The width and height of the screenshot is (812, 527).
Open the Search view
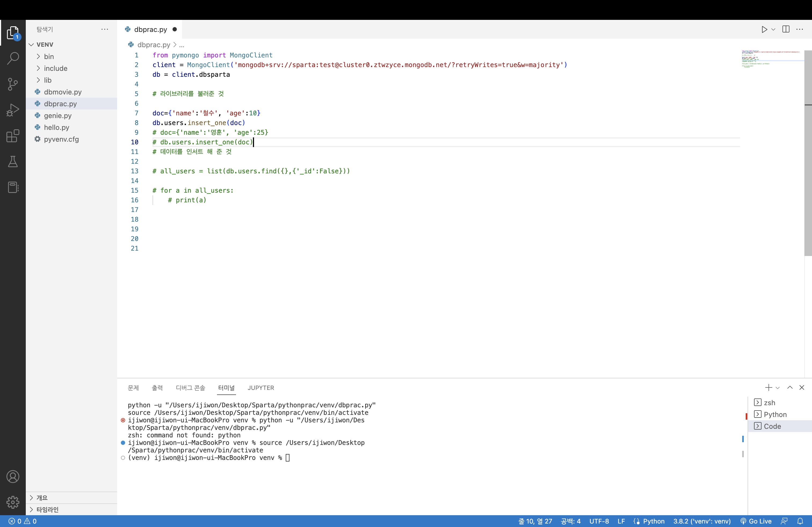pyautogui.click(x=13, y=58)
